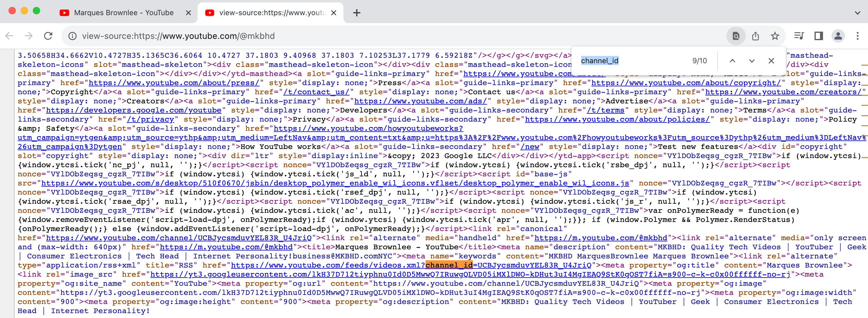Open the youtube.com/creators/ link
The height and width of the screenshot is (318, 868).
[x=784, y=92]
